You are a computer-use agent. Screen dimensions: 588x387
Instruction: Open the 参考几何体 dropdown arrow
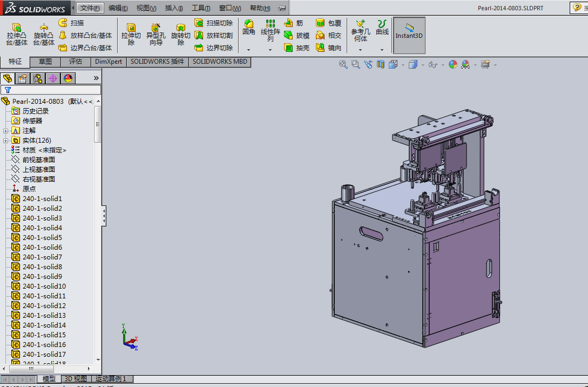point(360,50)
